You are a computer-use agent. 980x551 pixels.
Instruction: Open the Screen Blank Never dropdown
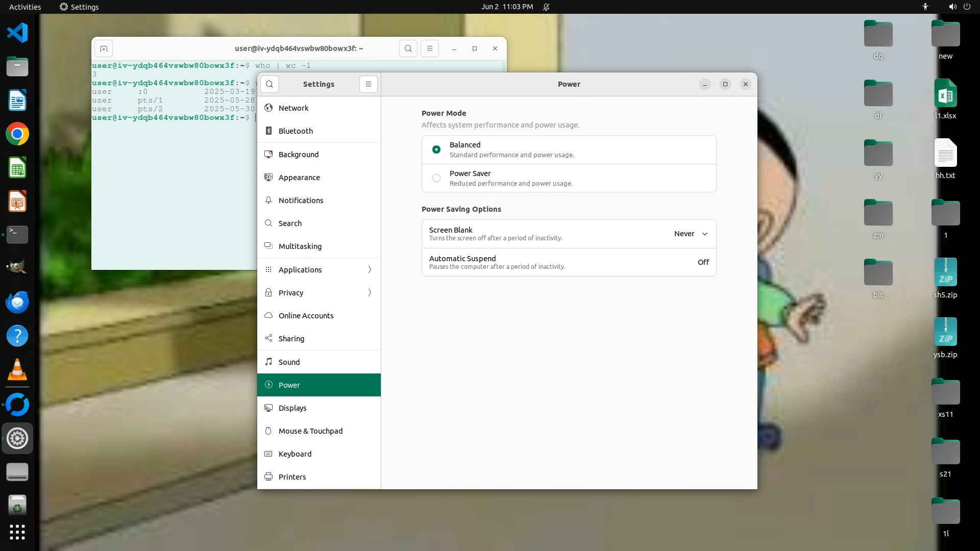[691, 234]
